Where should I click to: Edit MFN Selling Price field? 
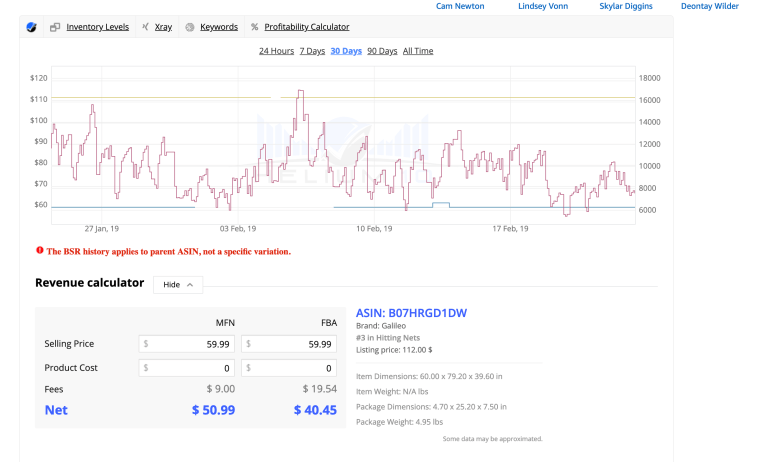187,344
